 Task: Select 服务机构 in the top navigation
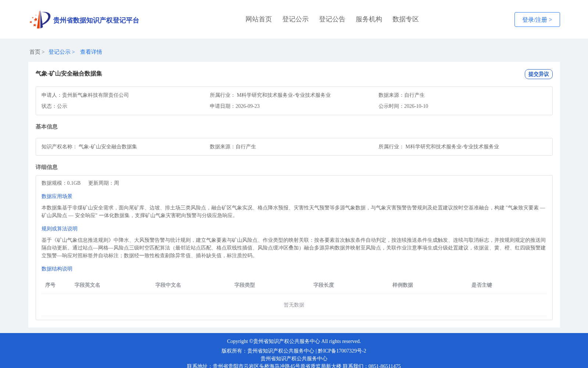click(x=369, y=19)
